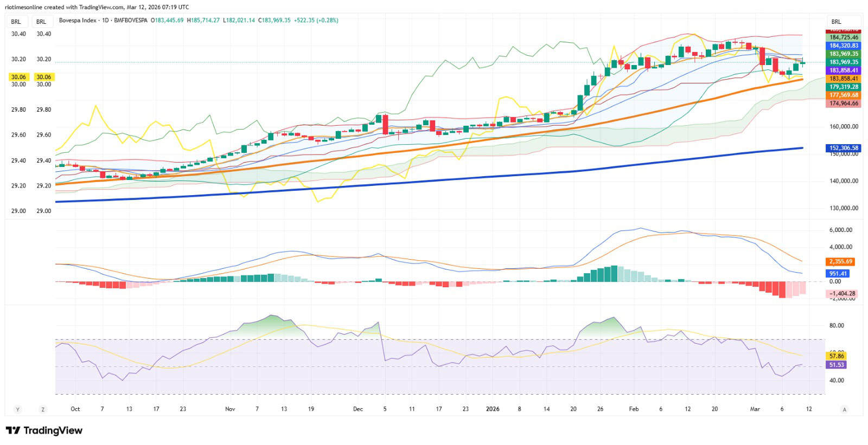Click the 2,355.69 orange MACD signal label
868x445 pixels.
[x=841, y=261]
